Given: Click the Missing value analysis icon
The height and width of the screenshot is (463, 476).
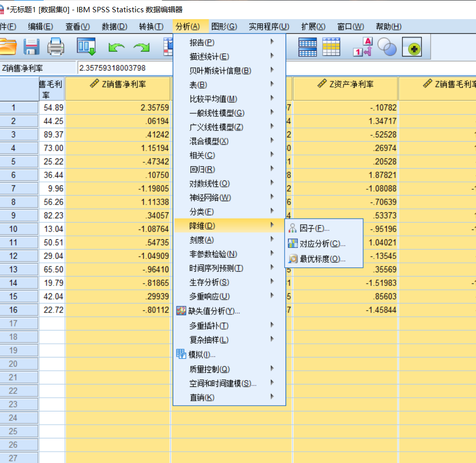Looking at the screenshot, I should click(181, 310).
